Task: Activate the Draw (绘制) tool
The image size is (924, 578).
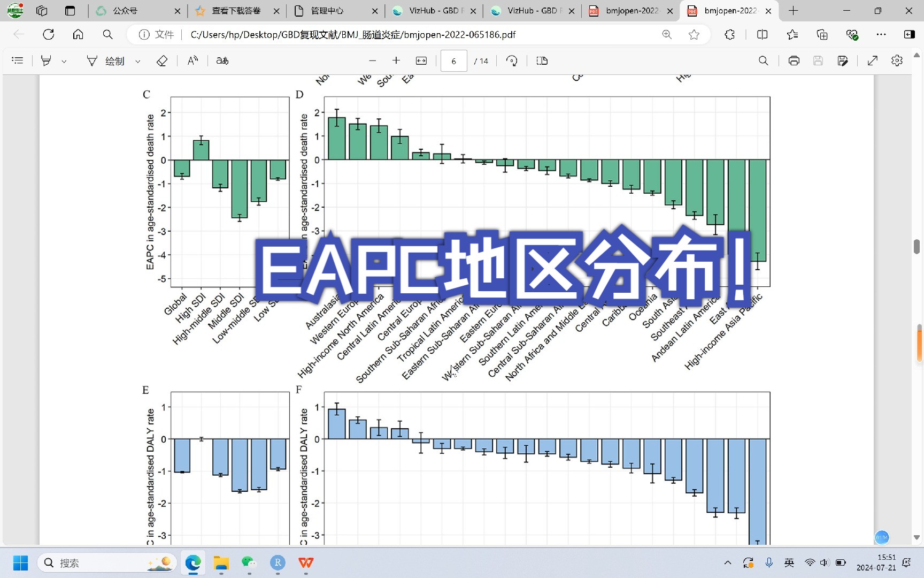Action: [x=106, y=61]
